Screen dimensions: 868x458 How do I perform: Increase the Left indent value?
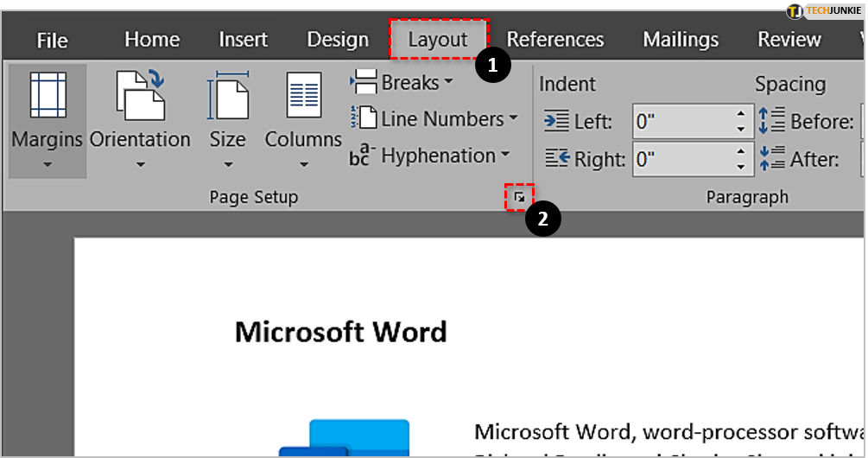[740, 114]
